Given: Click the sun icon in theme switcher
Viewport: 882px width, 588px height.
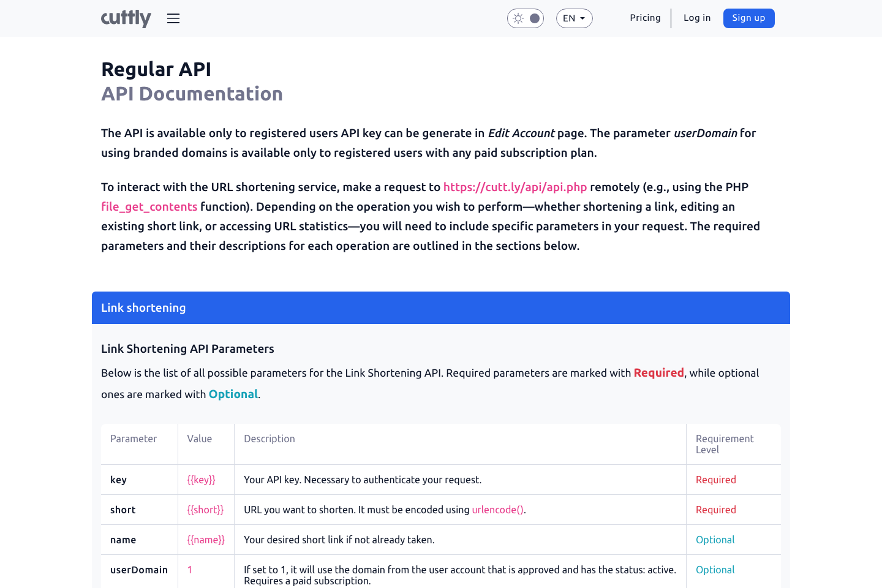Looking at the screenshot, I should 516,18.
